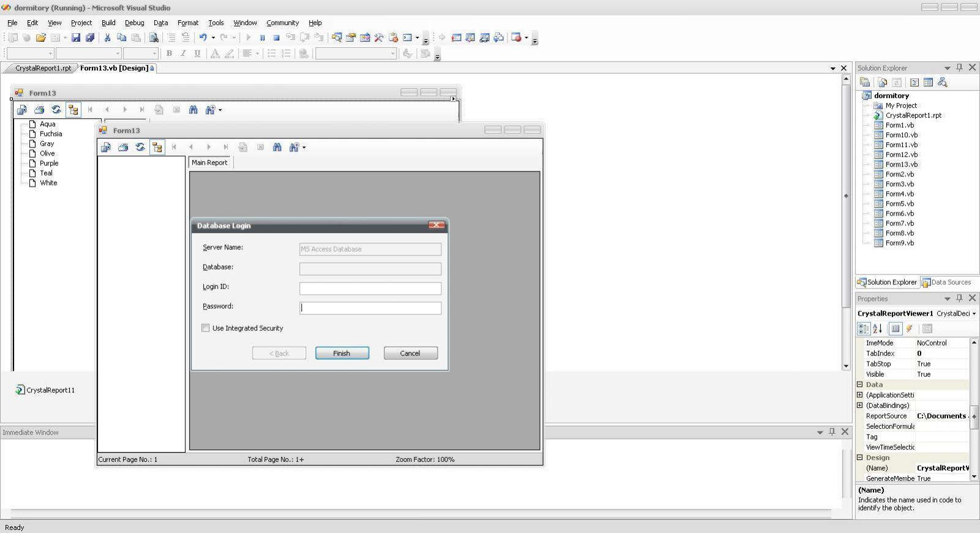Close the Database Login dialog
The image size is (980, 533).
(436, 225)
